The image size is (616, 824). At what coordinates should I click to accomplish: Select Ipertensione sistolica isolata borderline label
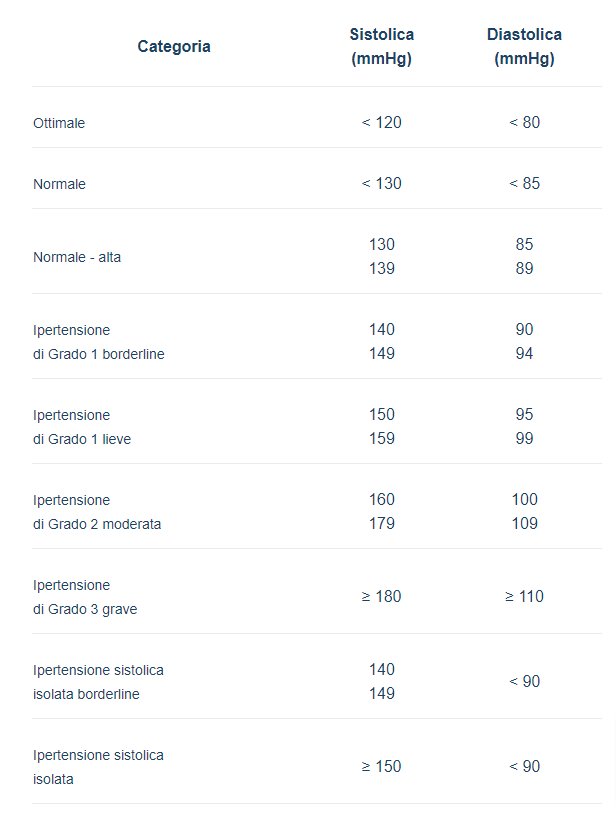tap(98, 682)
